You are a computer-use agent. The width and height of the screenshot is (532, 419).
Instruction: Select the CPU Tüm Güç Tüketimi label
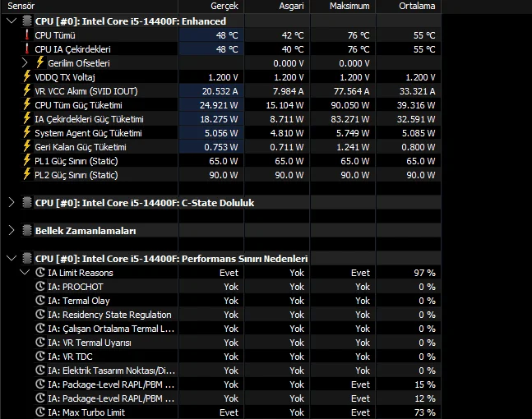coord(78,105)
